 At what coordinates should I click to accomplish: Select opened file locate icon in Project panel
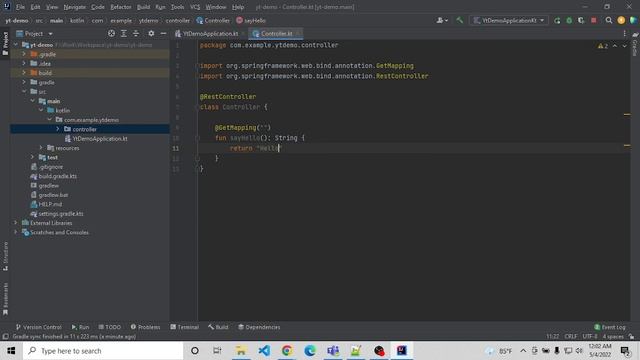pyautogui.click(x=111, y=33)
